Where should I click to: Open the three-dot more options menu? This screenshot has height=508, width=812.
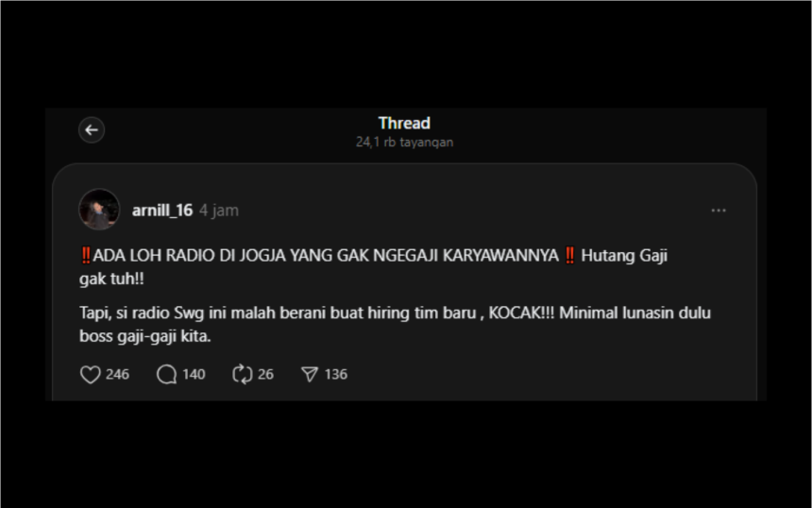(x=719, y=211)
